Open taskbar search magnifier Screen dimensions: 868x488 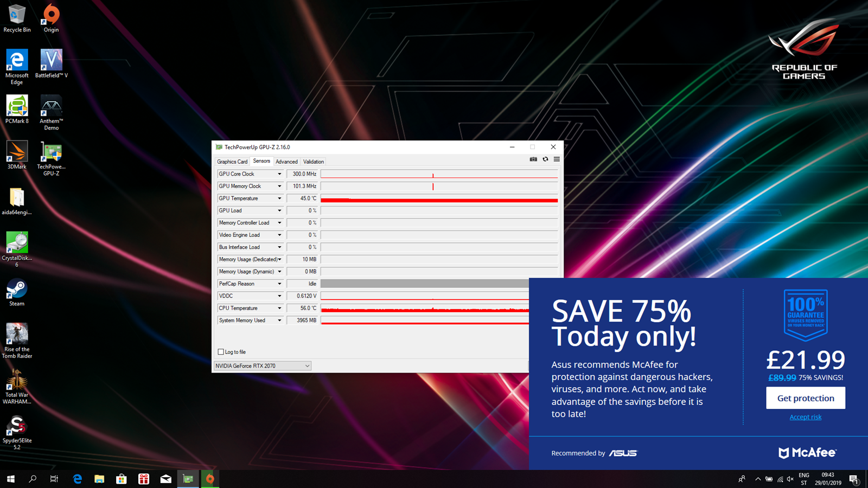point(33,479)
